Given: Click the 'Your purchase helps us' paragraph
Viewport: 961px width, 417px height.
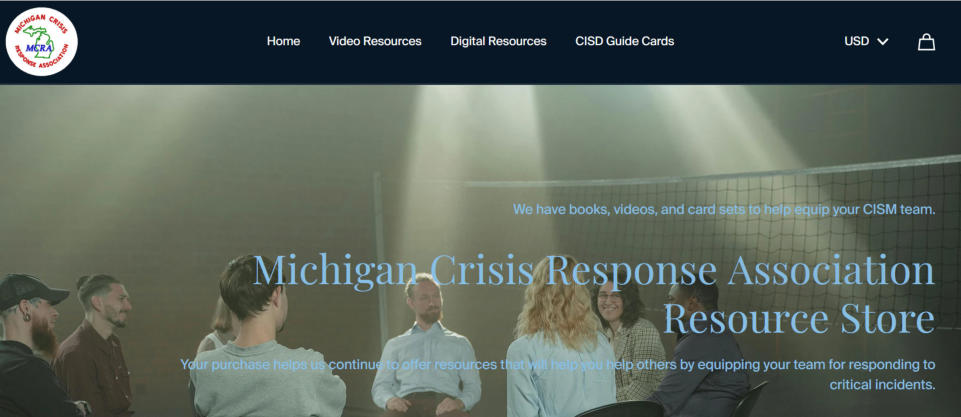Looking at the screenshot, I should [x=558, y=375].
